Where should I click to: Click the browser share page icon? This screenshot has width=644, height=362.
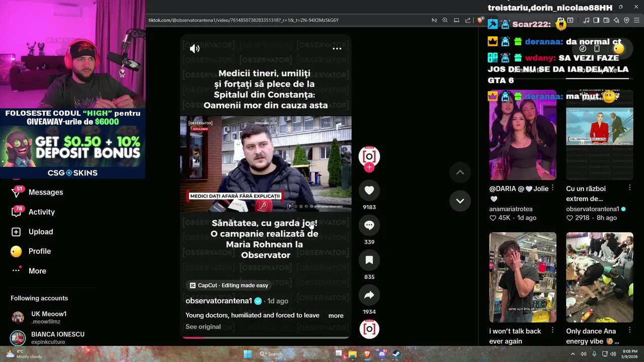[468, 20]
